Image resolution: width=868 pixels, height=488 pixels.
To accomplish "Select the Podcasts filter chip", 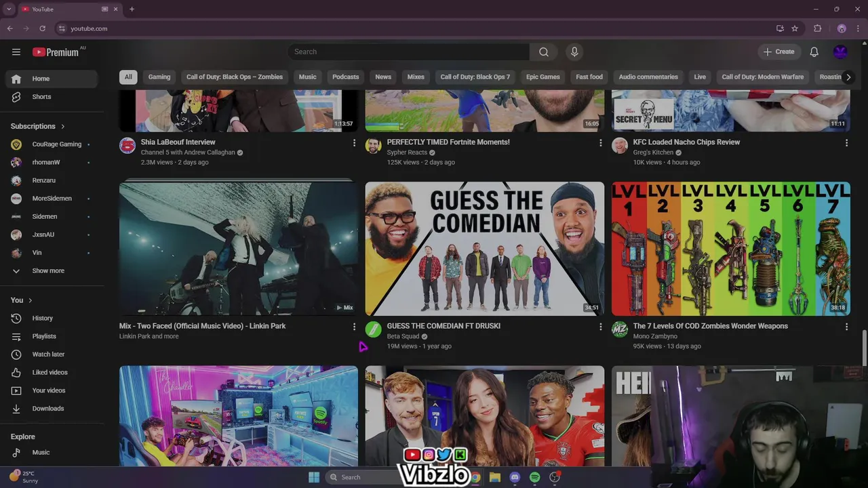I will click(x=346, y=77).
